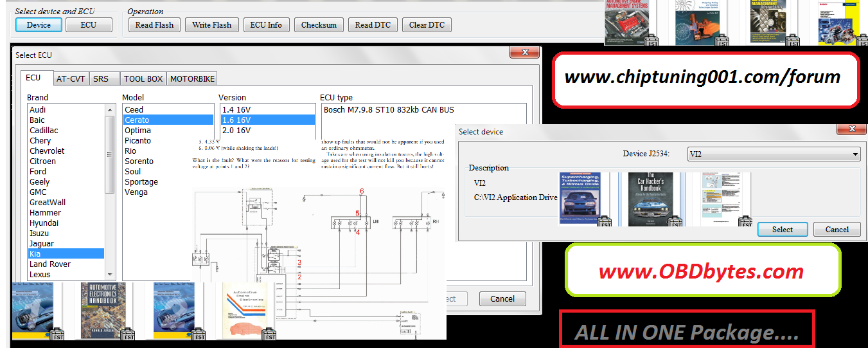Screen dimensions: 868x348
Task: Open the Supercharging, Turbocharging & Nitrous Oxide book
Action: pos(580,198)
